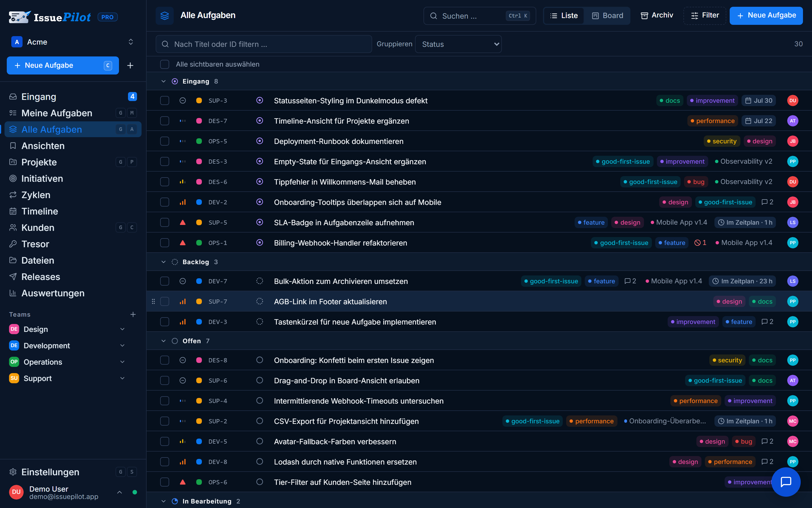Click the layers icon beside Alle Aufgaben title

(164, 16)
